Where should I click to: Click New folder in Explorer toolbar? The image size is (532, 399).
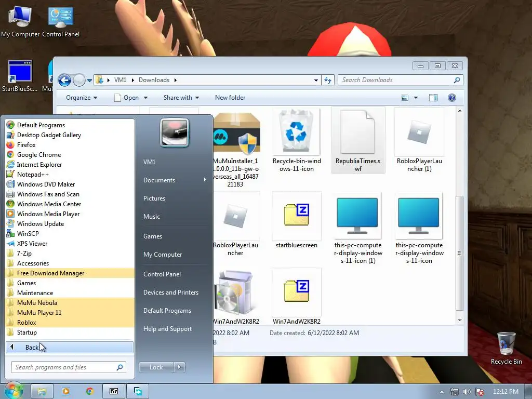tap(230, 98)
